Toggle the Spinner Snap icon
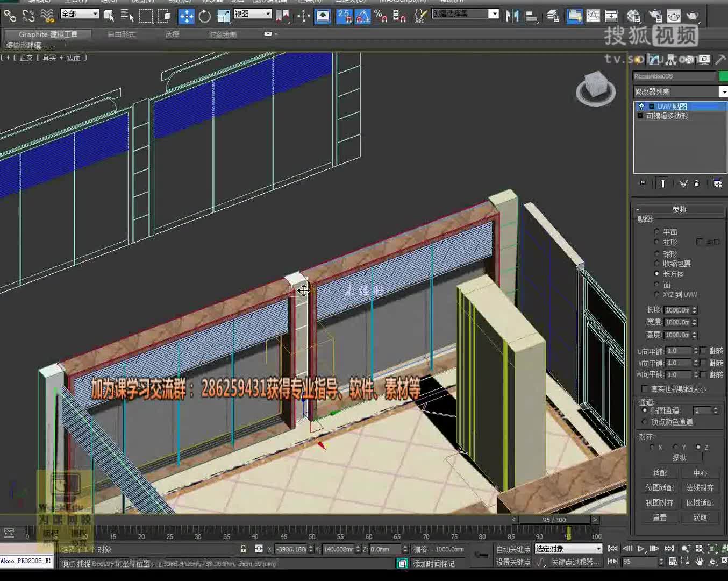The image size is (728, 581). (399, 16)
